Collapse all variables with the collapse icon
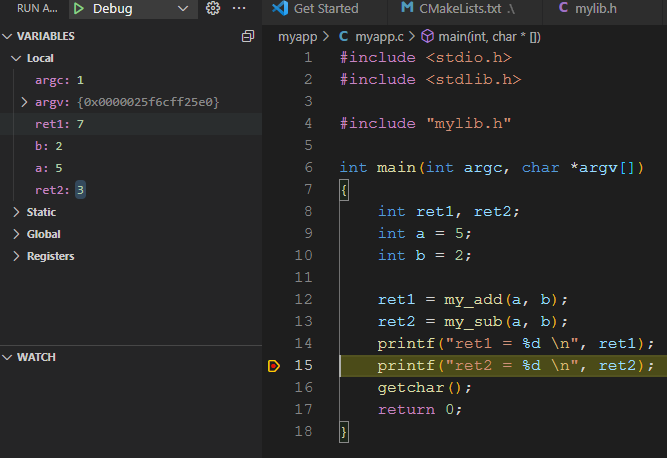 click(x=248, y=37)
